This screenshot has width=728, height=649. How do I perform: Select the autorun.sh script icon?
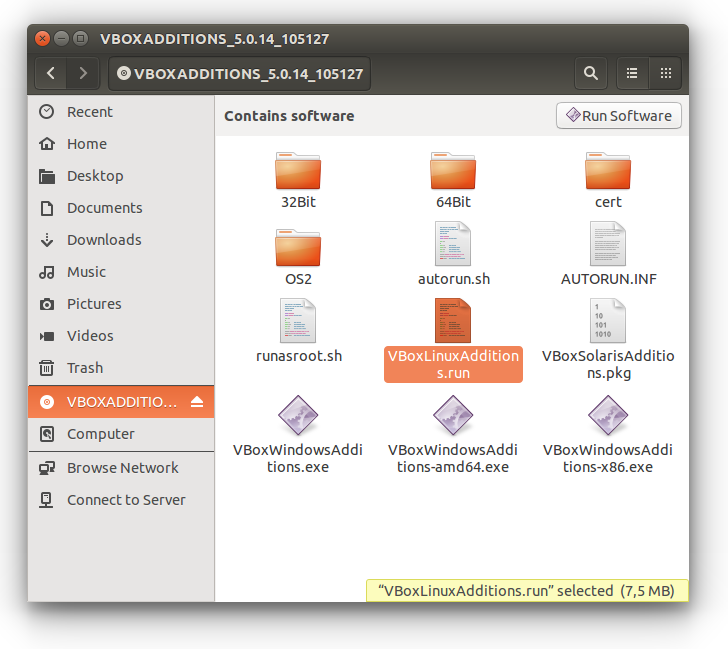tap(453, 244)
